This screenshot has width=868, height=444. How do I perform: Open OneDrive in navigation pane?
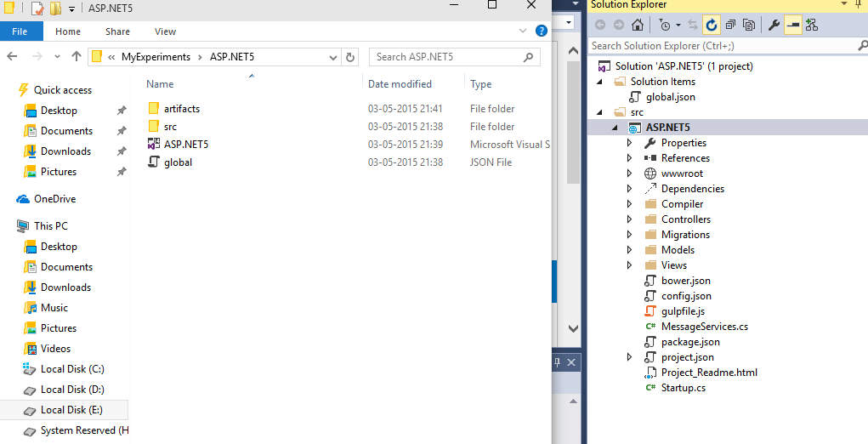click(x=54, y=199)
